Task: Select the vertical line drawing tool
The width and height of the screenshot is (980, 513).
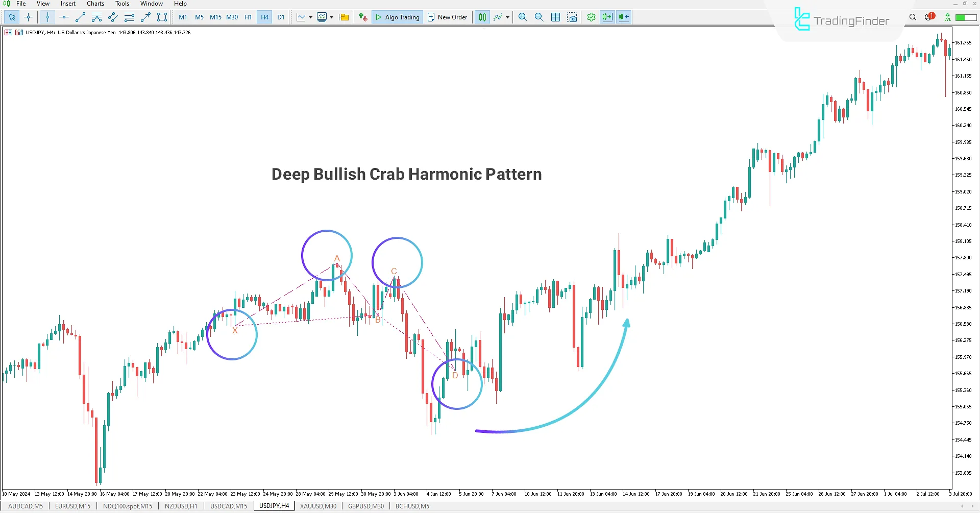Action: tap(47, 17)
